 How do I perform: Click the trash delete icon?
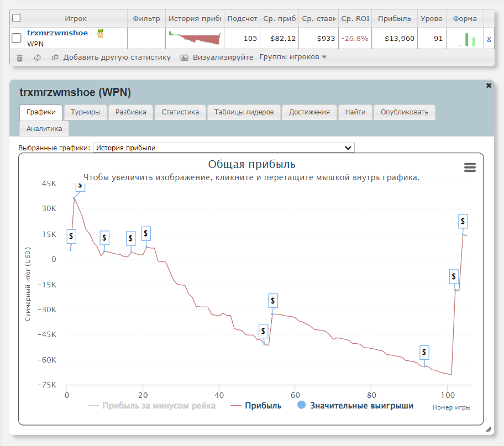tap(20, 57)
